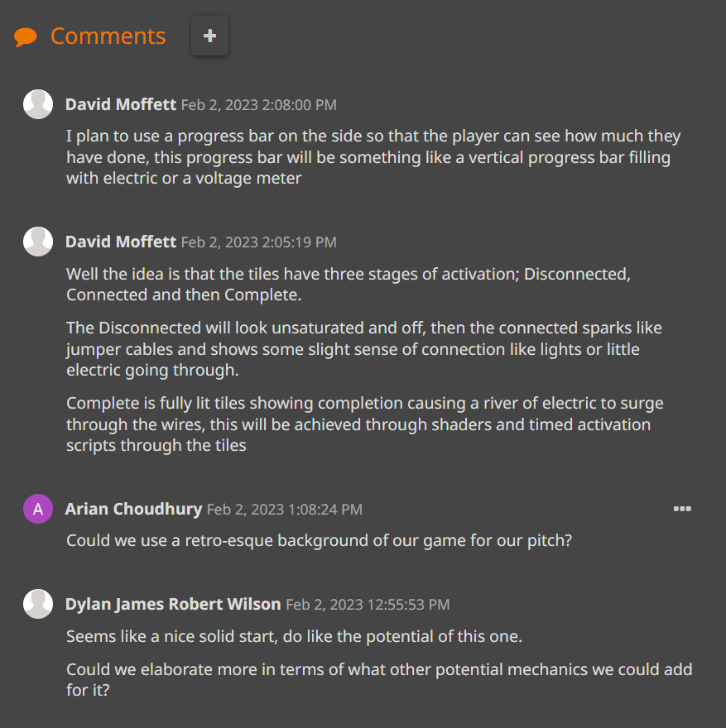Open David Moffett's name on 2:05:19 PM comment
Screen dimensions: 726x728
click(121, 242)
